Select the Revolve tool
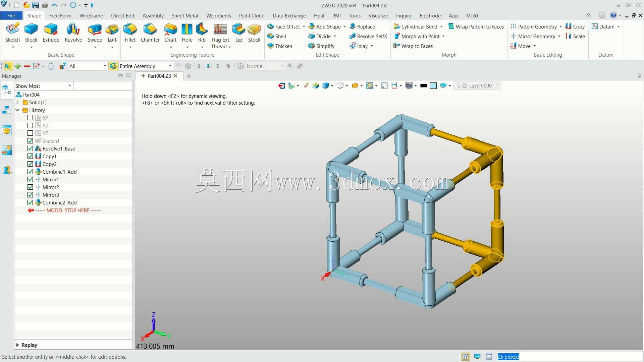 point(73,33)
